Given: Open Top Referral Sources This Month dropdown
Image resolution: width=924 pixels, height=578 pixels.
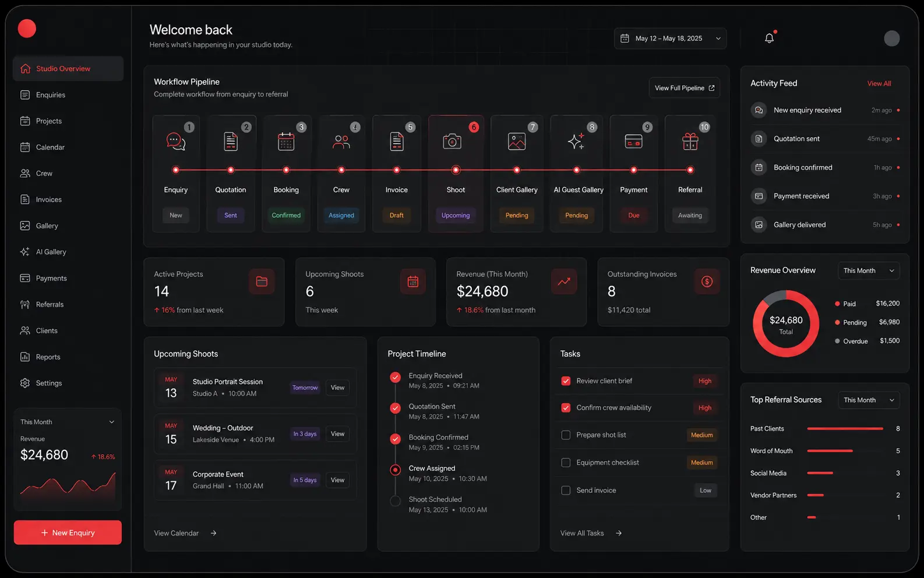Looking at the screenshot, I should tap(869, 400).
